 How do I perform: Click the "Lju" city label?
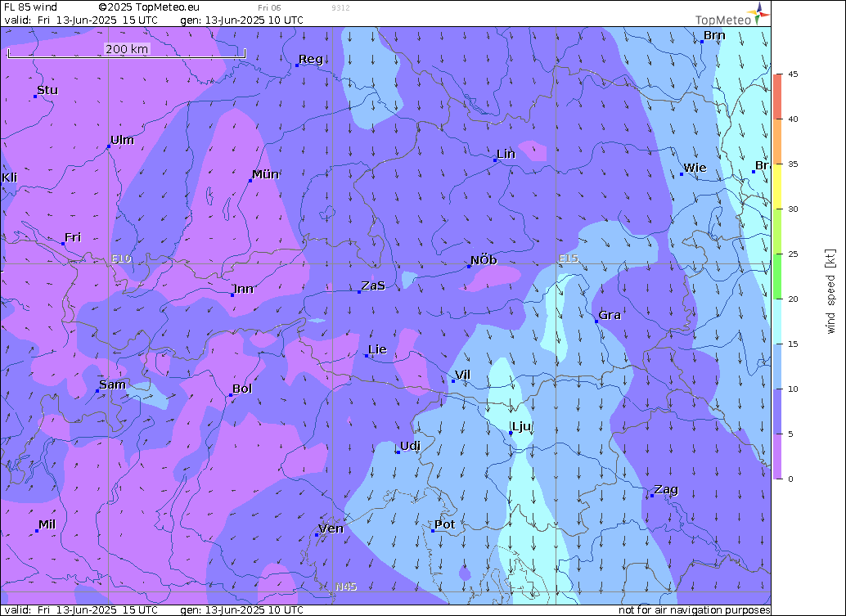click(522, 427)
